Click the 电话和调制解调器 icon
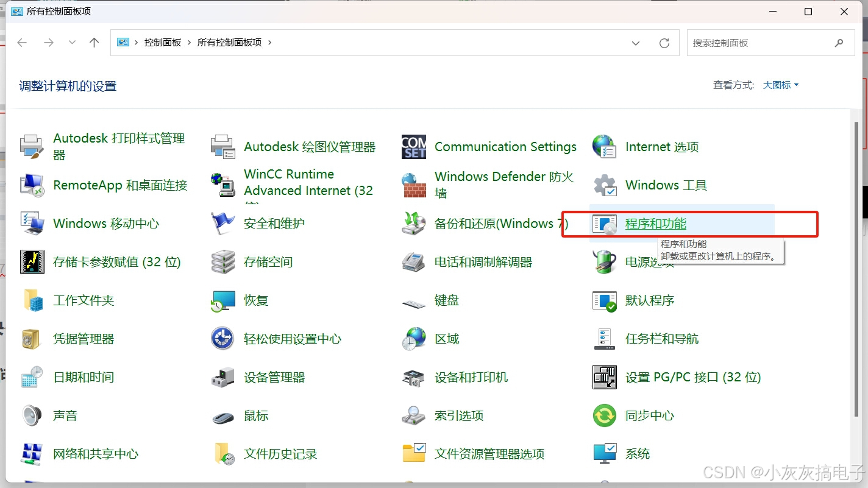The width and height of the screenshot is (868, 488). point(414,262)
